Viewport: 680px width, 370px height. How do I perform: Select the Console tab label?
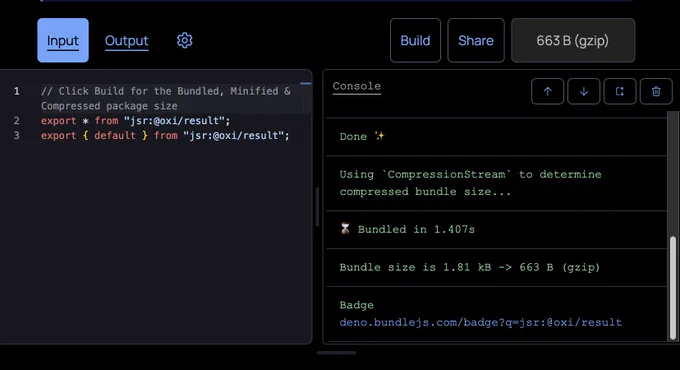click(356, 86)
